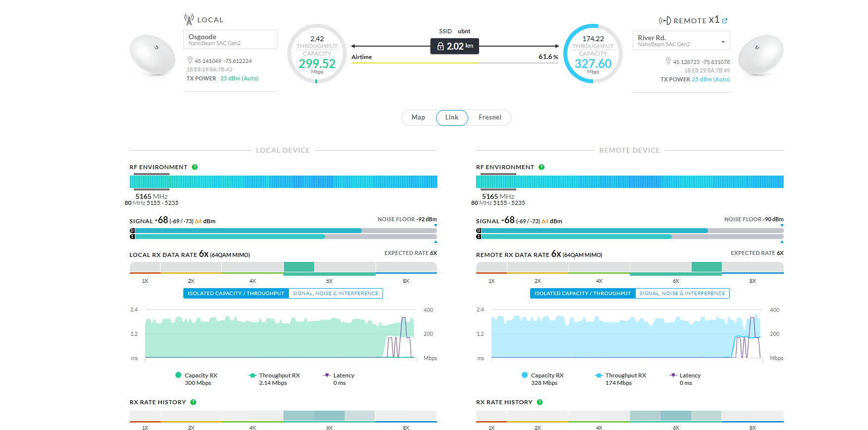
Task: Select the Link view tab
Action: click(452, 118)
